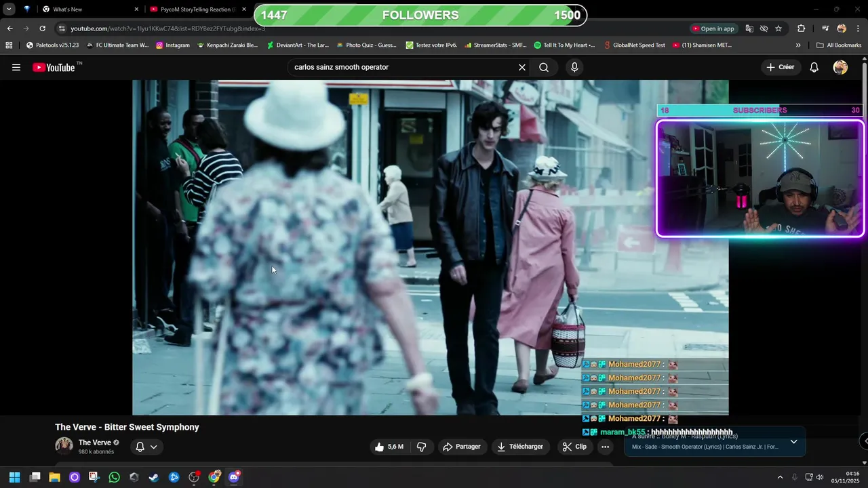Open the YouTube hamburger guide menu

point(16,67)
